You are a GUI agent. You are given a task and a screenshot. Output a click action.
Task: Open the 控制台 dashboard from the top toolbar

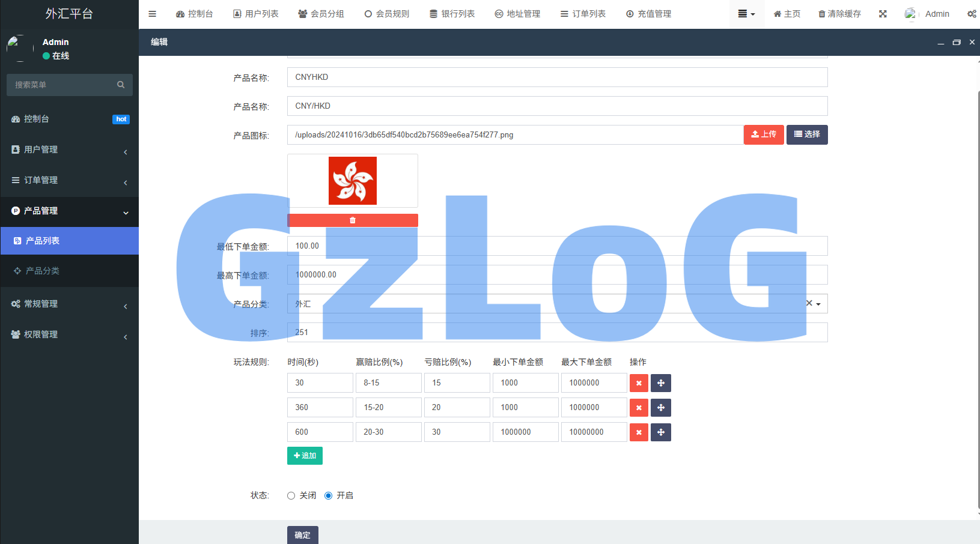[x=195, y=13]
